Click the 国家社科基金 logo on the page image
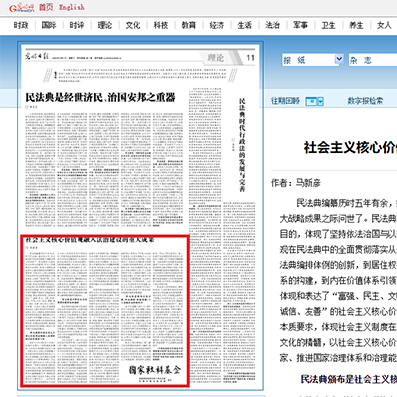This screenshot has height=397, width=397. 154,370
